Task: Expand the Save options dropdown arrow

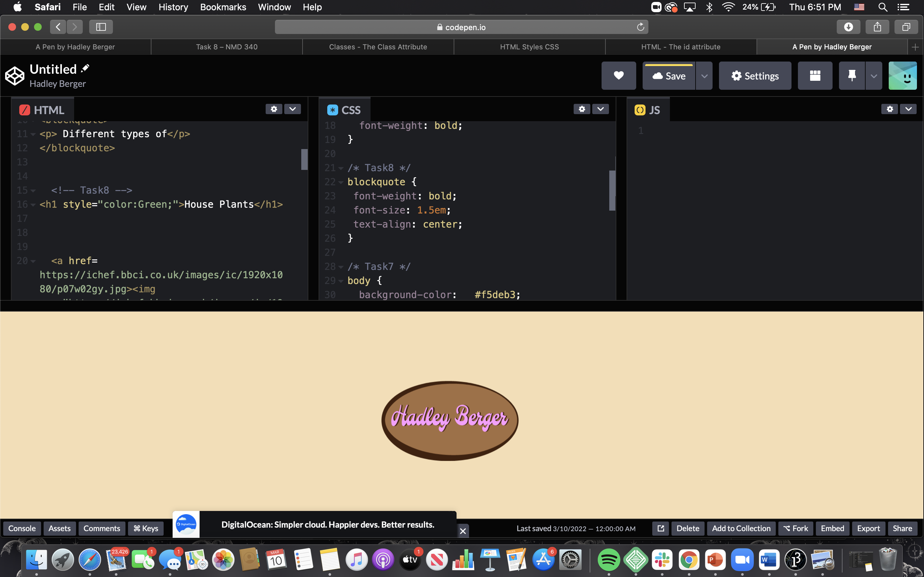Action: point(704,76)
